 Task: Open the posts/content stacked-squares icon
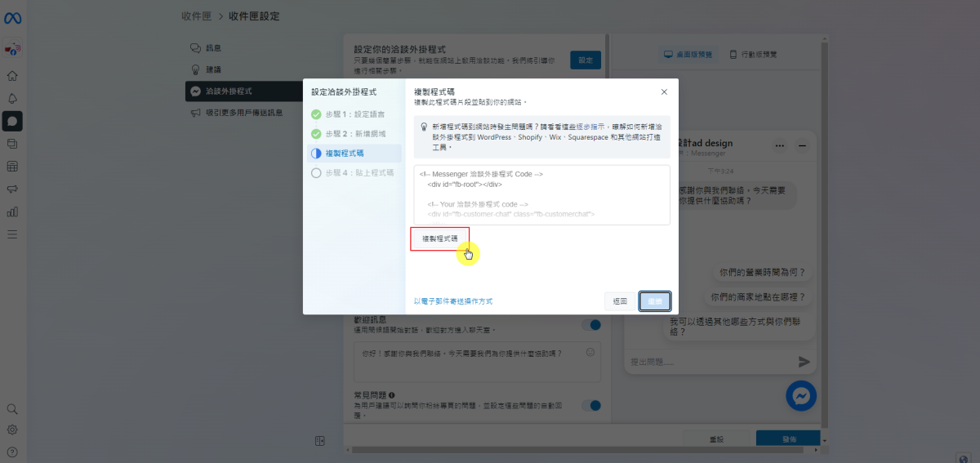click(12, 144)
